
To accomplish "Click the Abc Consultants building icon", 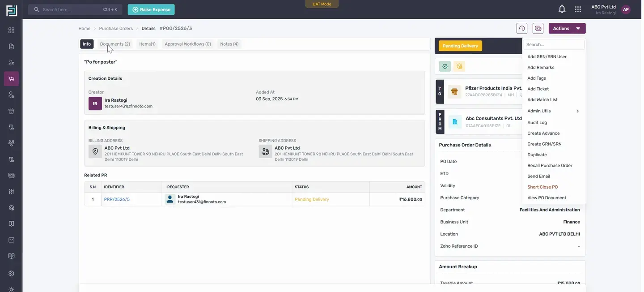I will (x=455, y=121).
